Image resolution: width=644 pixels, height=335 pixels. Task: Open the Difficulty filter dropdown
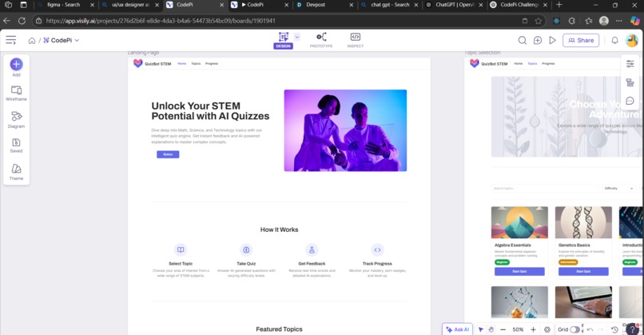618,188
